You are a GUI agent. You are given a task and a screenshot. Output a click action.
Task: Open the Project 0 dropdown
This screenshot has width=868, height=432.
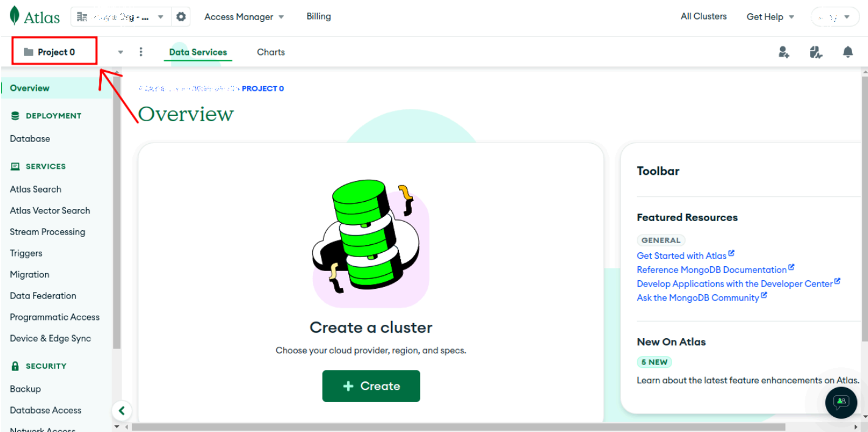[x=120, y=52]
